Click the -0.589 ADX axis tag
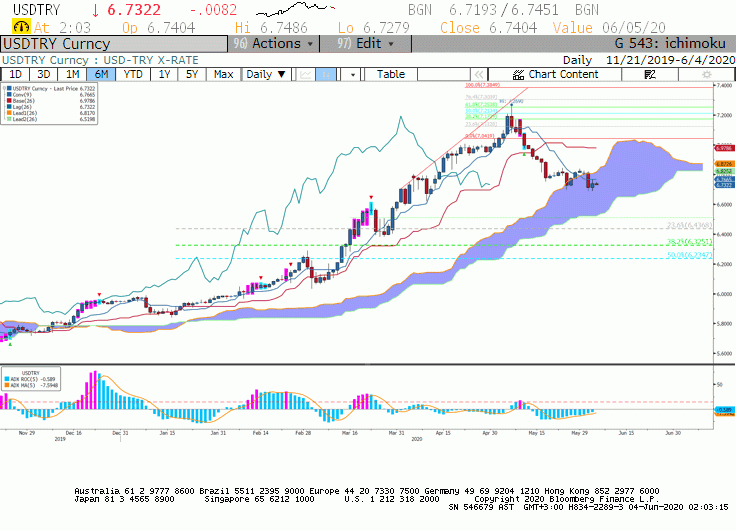This screenshot has width=736, height=530. tap(724, 409)
